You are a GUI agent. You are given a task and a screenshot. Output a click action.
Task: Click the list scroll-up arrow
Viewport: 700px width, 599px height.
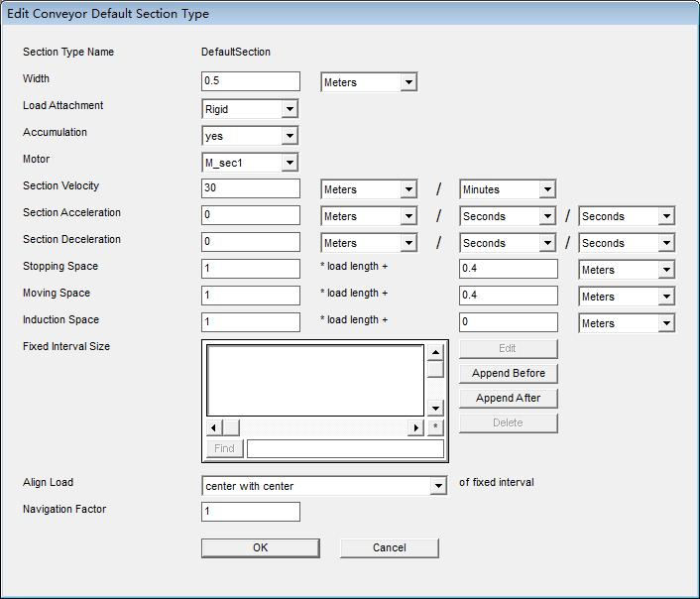435,352
